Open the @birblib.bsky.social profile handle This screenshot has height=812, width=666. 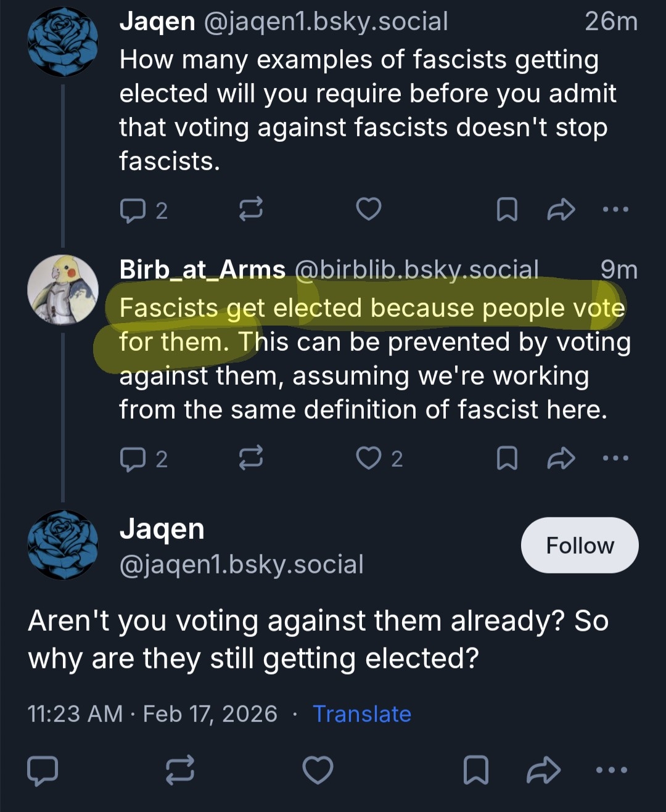(x=417, y=269)
